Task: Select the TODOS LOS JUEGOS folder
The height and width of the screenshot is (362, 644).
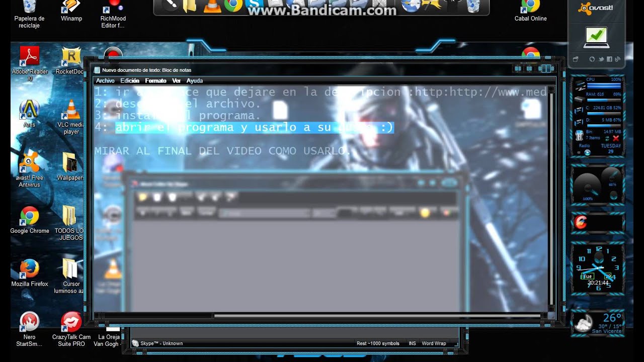Action: pos(69,223)
